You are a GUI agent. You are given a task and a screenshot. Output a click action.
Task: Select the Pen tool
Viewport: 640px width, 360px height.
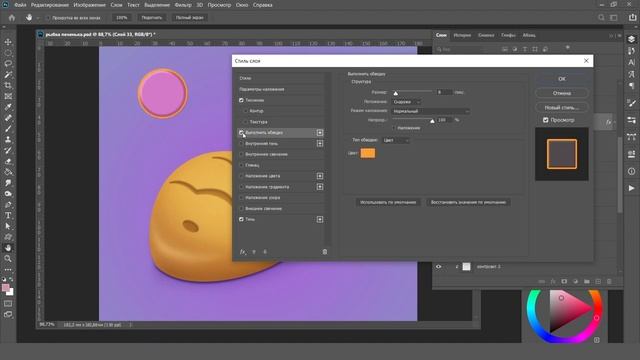tap(8, 204)
